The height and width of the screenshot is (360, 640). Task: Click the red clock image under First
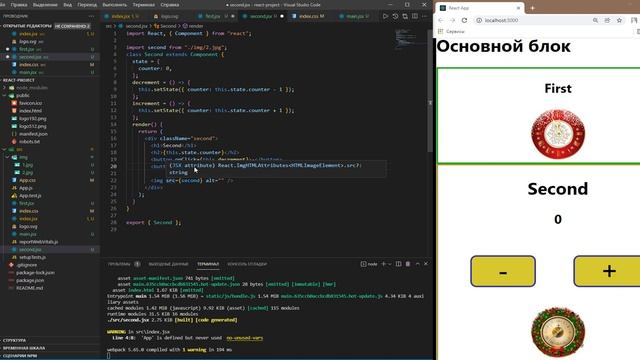click(x=558, y=134)
